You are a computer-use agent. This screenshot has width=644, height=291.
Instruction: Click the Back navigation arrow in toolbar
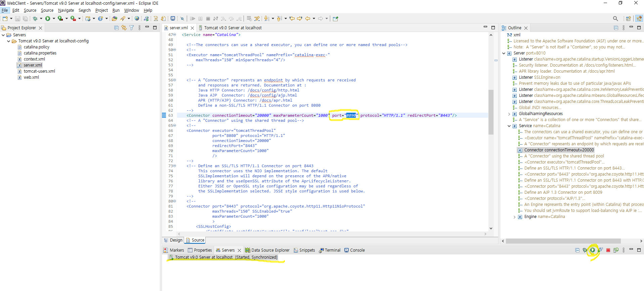[x=308, y=19]
